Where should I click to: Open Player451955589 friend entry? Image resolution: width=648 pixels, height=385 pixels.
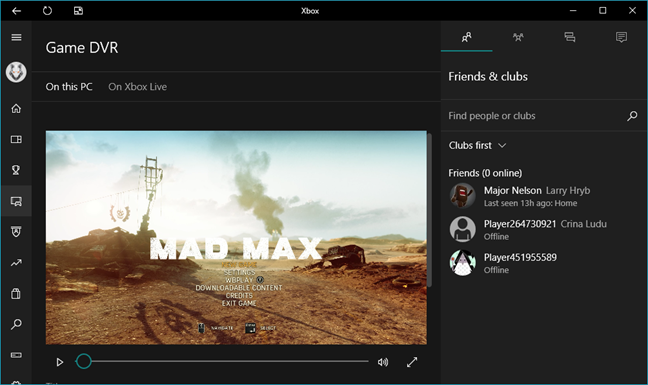tap(544, 263)
